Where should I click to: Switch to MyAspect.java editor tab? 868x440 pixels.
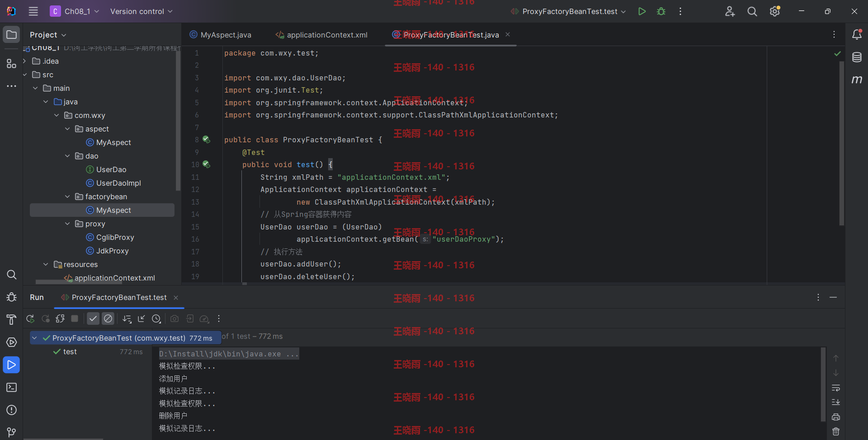[221, 35]
